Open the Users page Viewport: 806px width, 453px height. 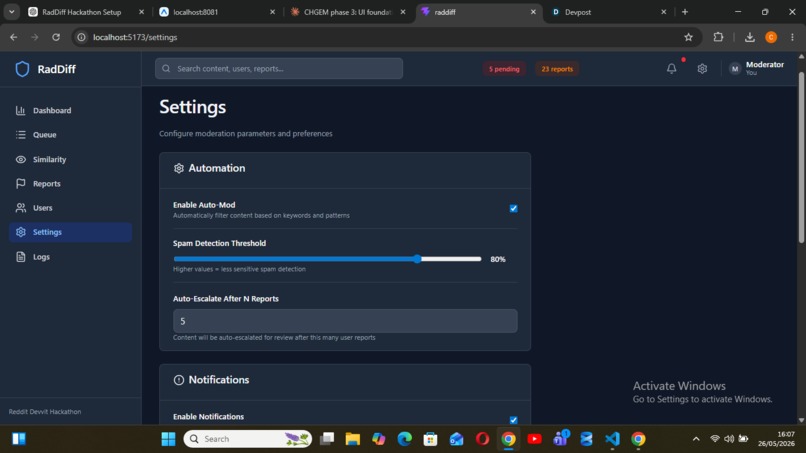click(x=70, y=208)
